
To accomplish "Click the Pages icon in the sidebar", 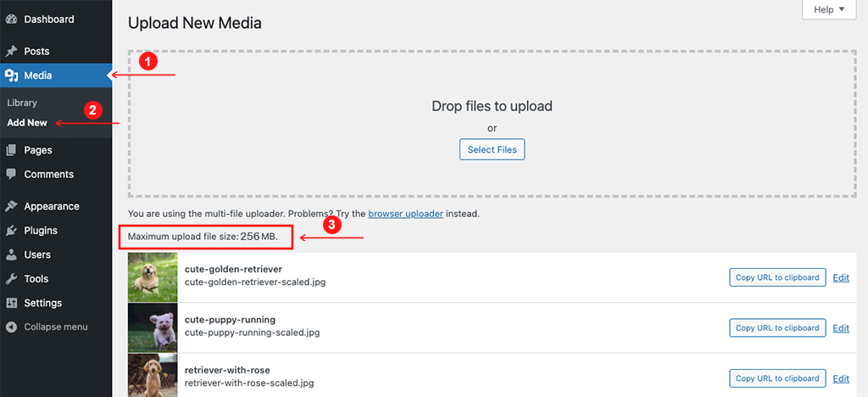I will [x=12, y=150].
